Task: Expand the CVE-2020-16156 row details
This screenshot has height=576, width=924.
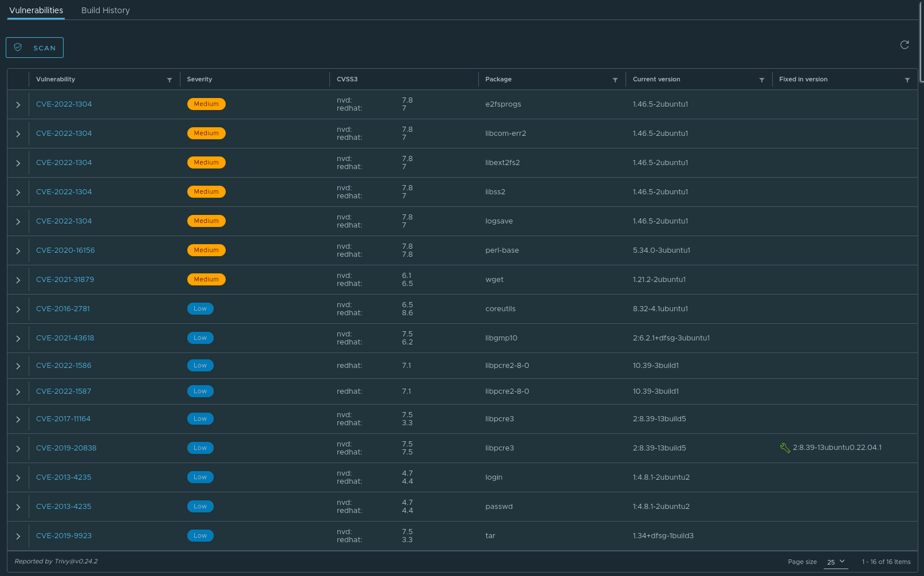Action: point(18,251)
